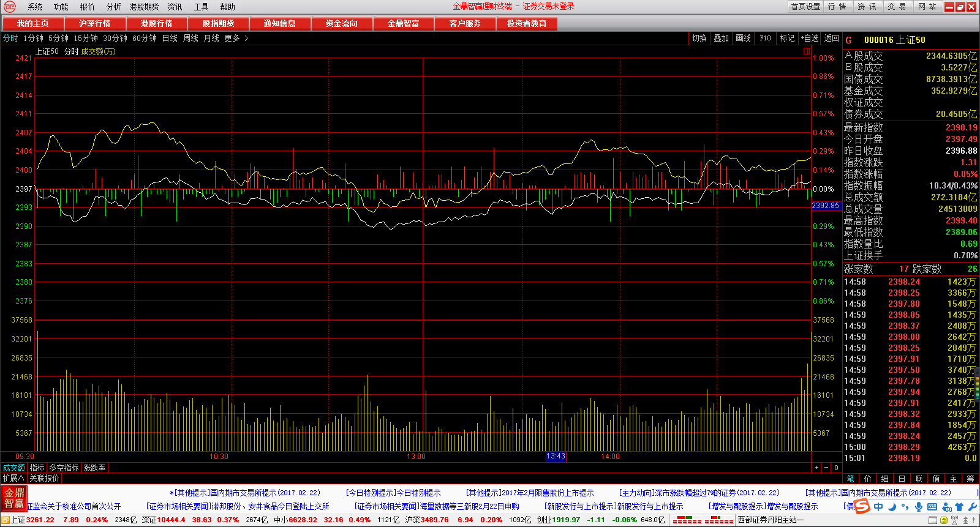Open the 投资者教育 tab
The width and height of the screenshot is (980, 527).
pos(527,23)
